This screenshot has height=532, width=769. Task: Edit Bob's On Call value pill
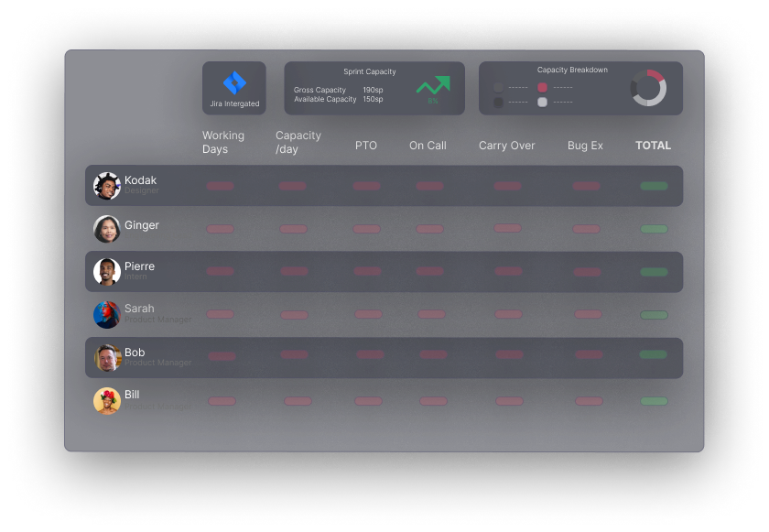(x=433, y=354)
